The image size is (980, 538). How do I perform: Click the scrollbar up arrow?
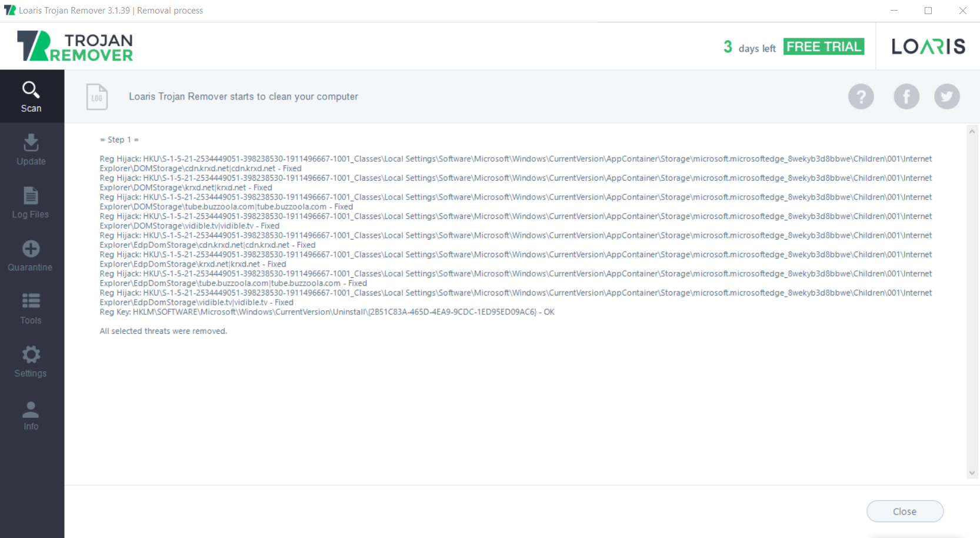click(x=972, y=131)
